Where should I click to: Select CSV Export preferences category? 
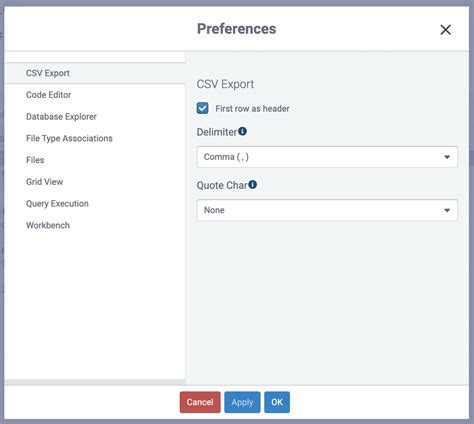click(95, 73)
